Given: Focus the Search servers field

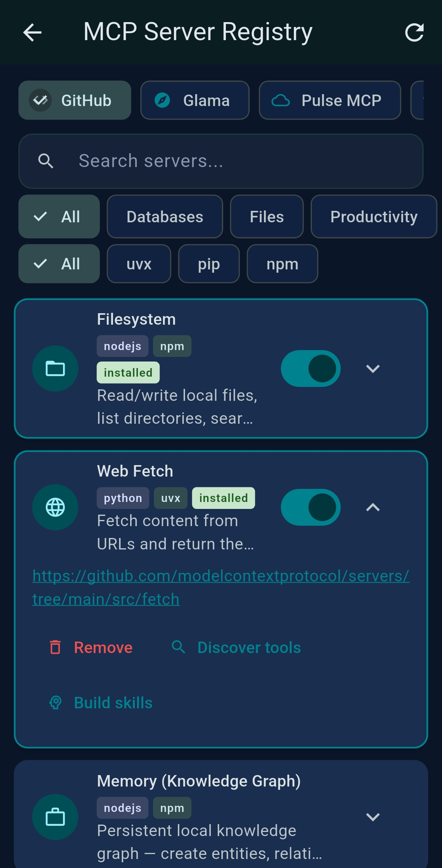Looking at the screenshot, I should (221, 161).
